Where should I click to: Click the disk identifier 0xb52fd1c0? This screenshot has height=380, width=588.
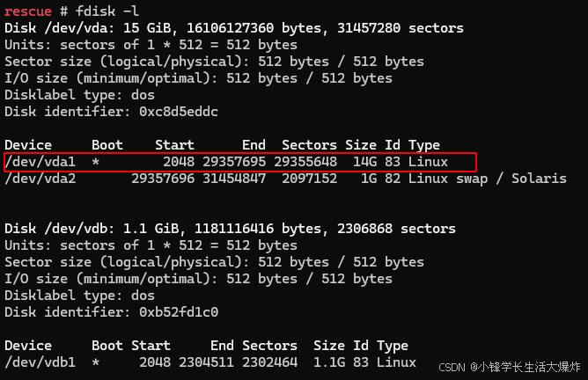tap(179, 312)
